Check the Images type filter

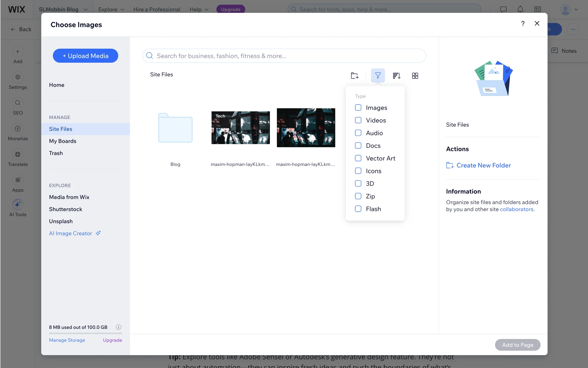pyautogui.click(x=358, y=108)
